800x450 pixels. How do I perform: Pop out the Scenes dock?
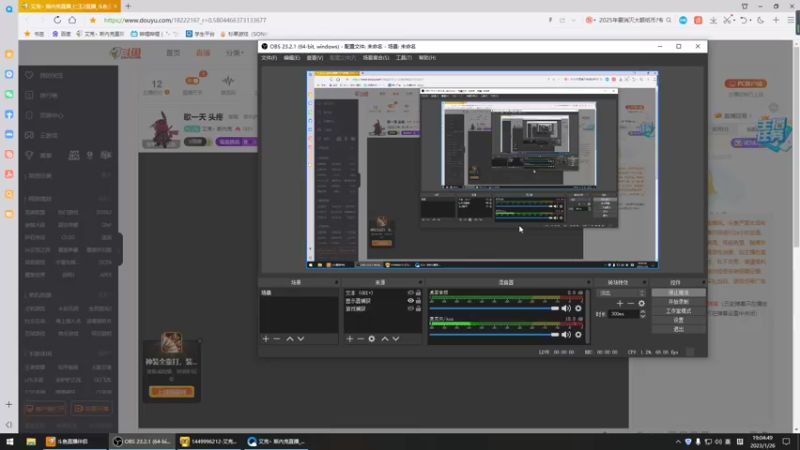pyautogui.click(x=336, y=282)
